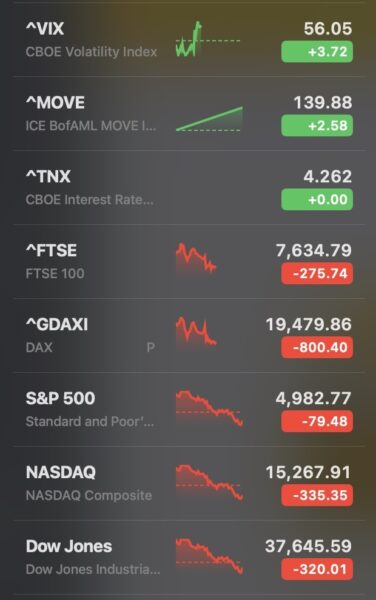Select the ^TNX ticker symbol

pos(48,176)
